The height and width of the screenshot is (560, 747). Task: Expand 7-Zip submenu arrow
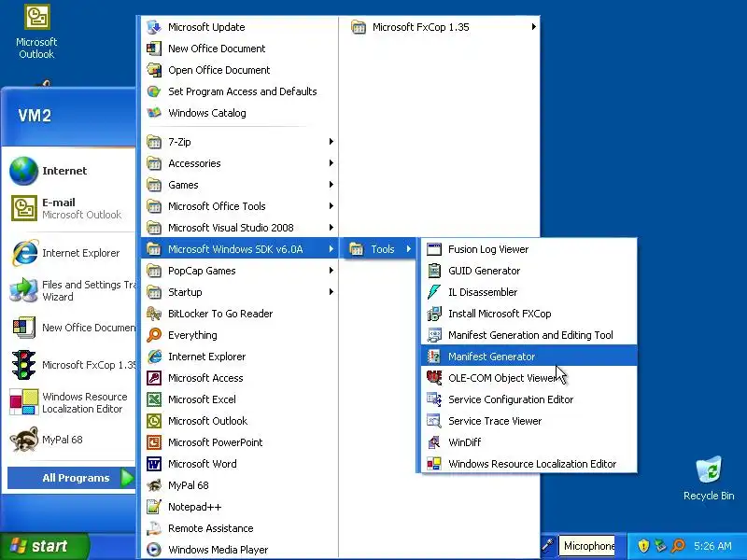click(x=331, y=142)
